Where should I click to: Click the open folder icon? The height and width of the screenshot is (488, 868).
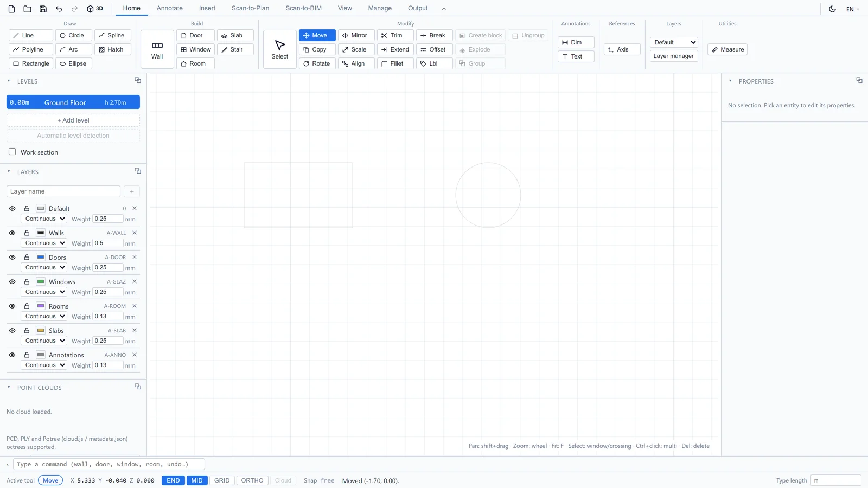27,9
